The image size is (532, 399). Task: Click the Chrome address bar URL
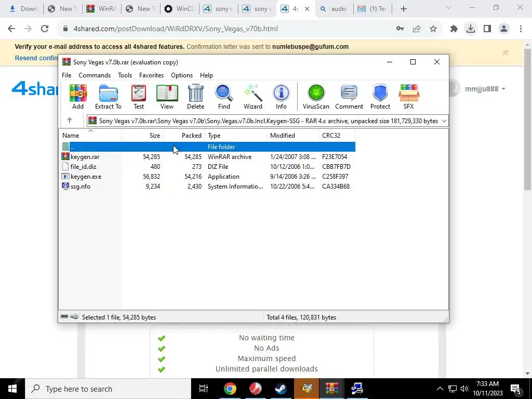coord(176,29)
